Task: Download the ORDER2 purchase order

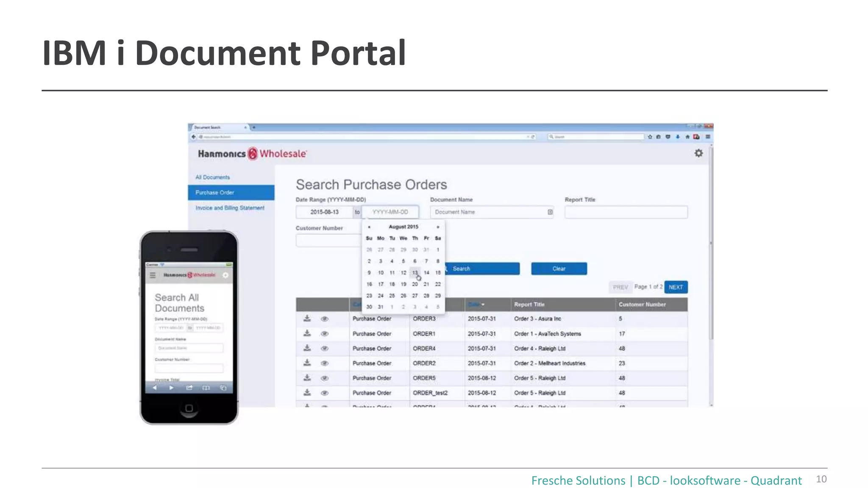Action: (x=307, y=363)
